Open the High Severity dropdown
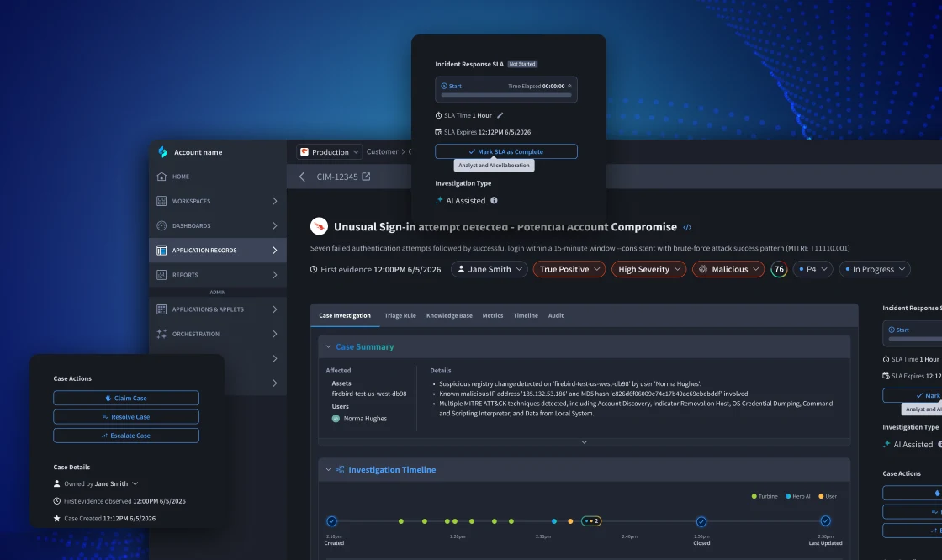Screen dimensions: 942x560 point(648,269)
